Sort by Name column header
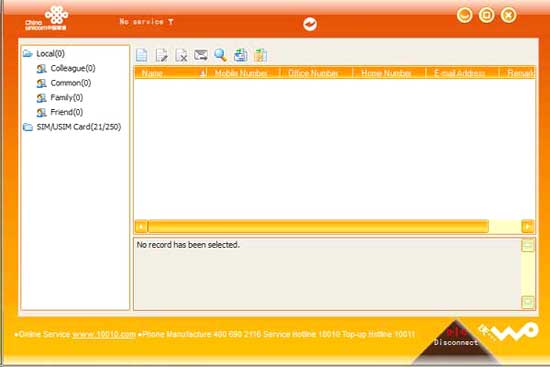Screen dimensions: 550x367 [170, 73]
